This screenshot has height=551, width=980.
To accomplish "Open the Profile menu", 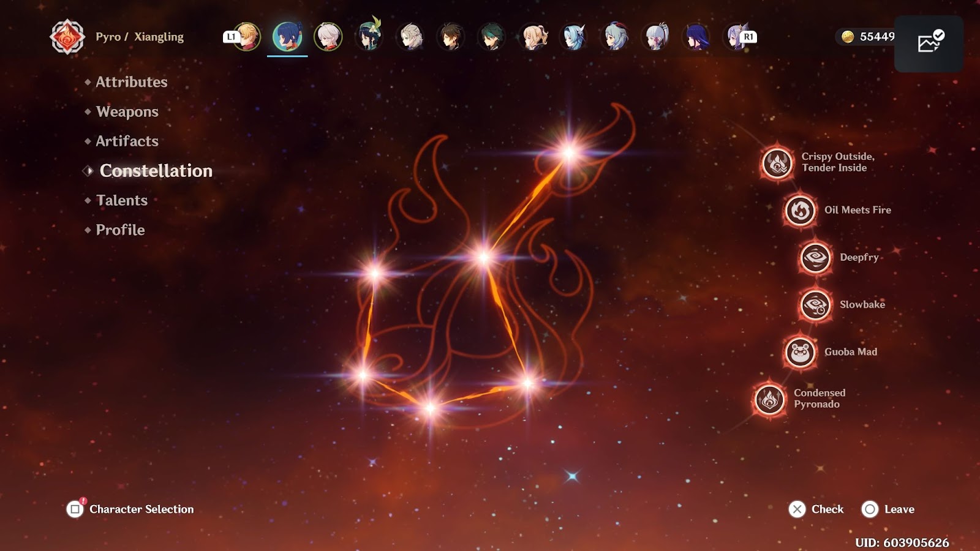I will point(120,230).
